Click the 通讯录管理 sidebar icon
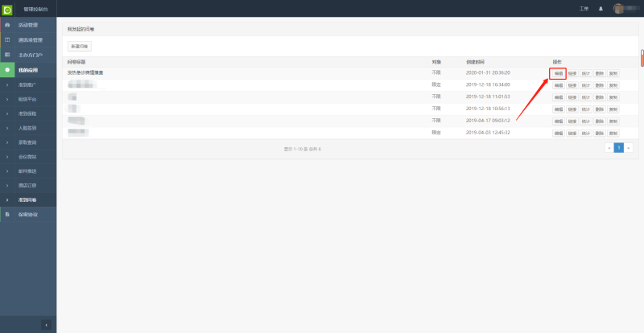The width and height of the screenshot is (644, 333). tap(7, 39)
